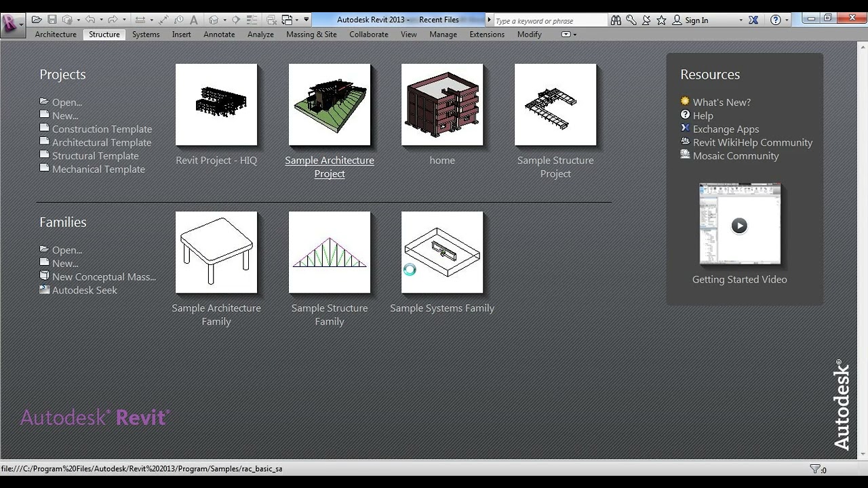Click the Undo arrow icon

coord(90,20)
